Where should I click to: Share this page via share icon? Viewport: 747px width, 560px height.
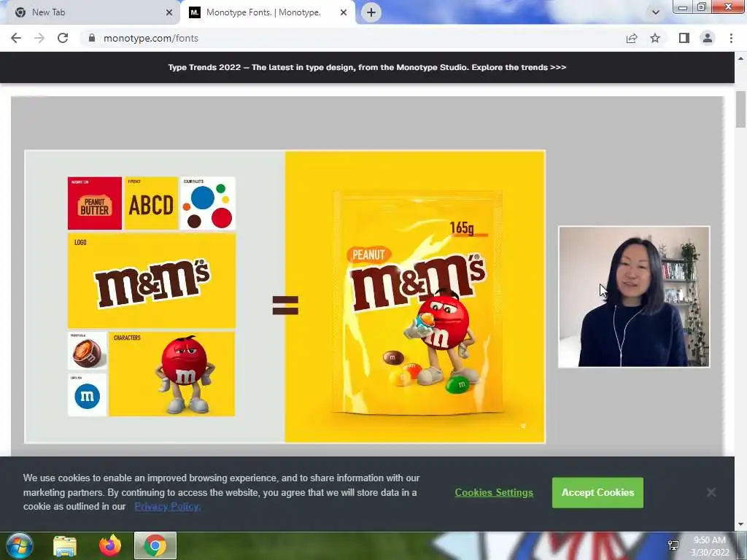click(632, 38)
